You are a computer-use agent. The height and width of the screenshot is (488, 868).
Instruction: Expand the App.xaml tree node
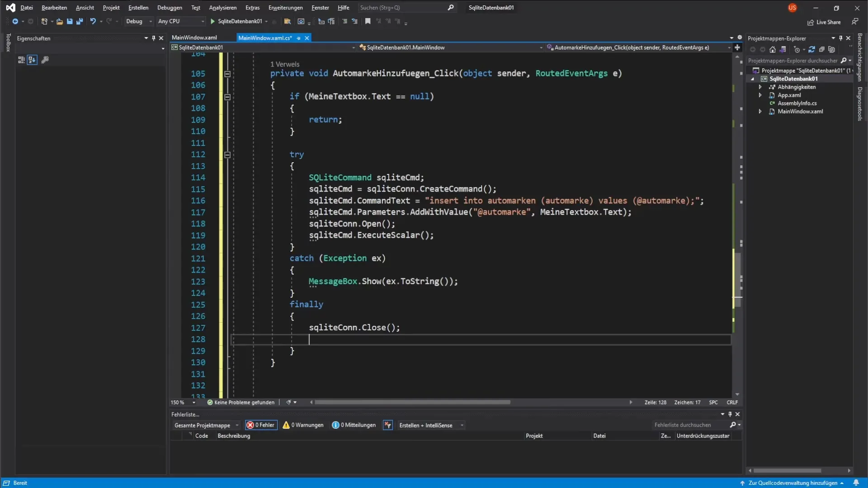click(760, 95)
